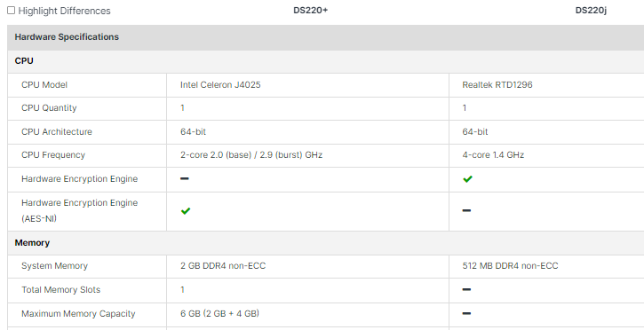The width and height of the screenshot is (644, 330).
Task: Click the DS220+ column header
Action: (x=311, y=11)
